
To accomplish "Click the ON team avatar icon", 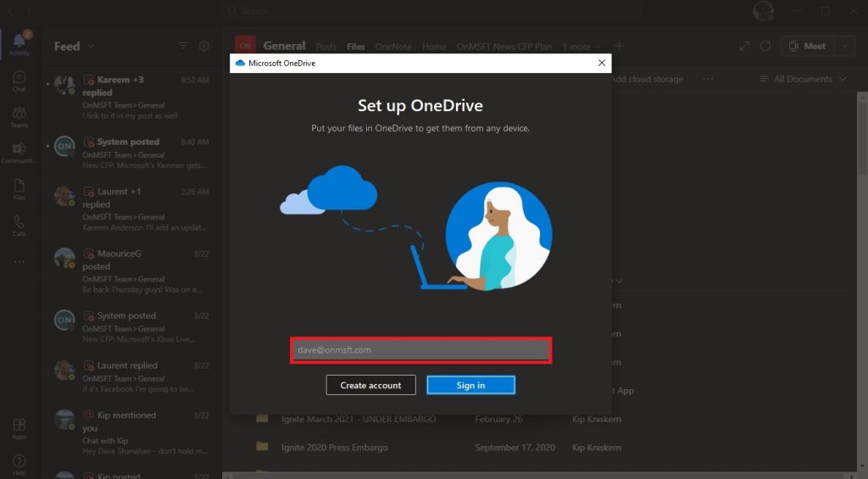I will point(245,46).
